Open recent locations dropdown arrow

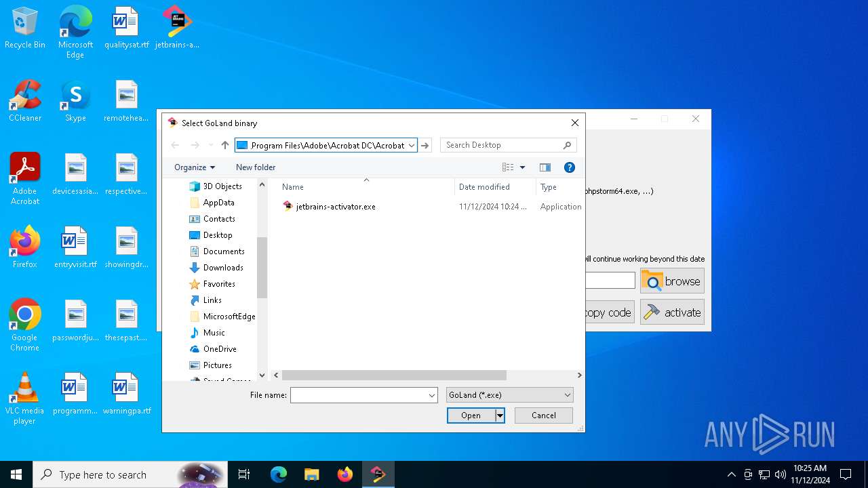pyautogui.click(x=211, y=145)
